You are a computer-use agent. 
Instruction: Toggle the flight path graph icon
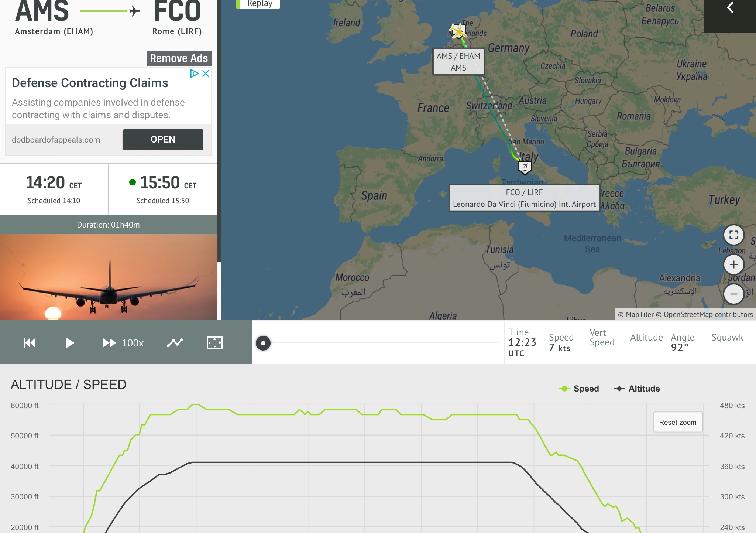point(175,343)
